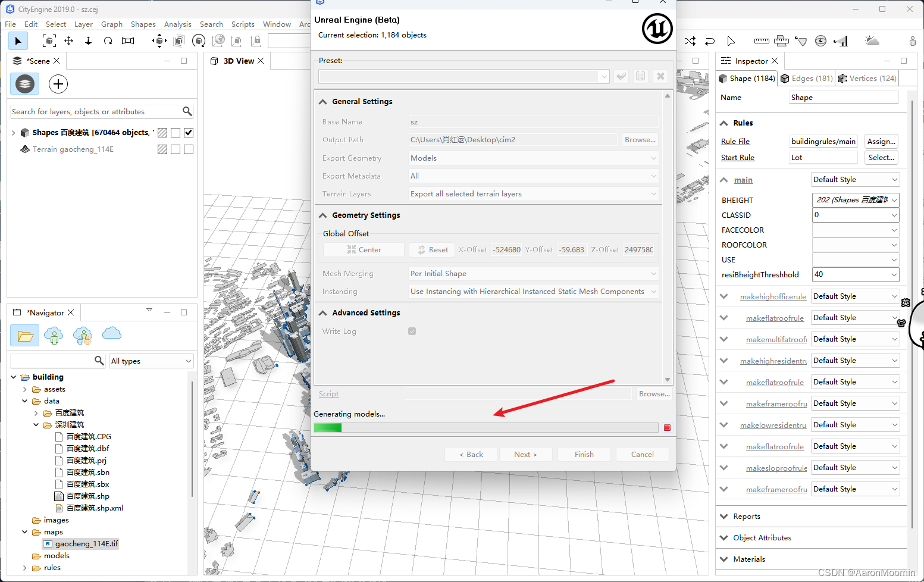The image size is (924, 582).
Task: Toggle hatched box for Terrain layer
Action: pos(162,149)
